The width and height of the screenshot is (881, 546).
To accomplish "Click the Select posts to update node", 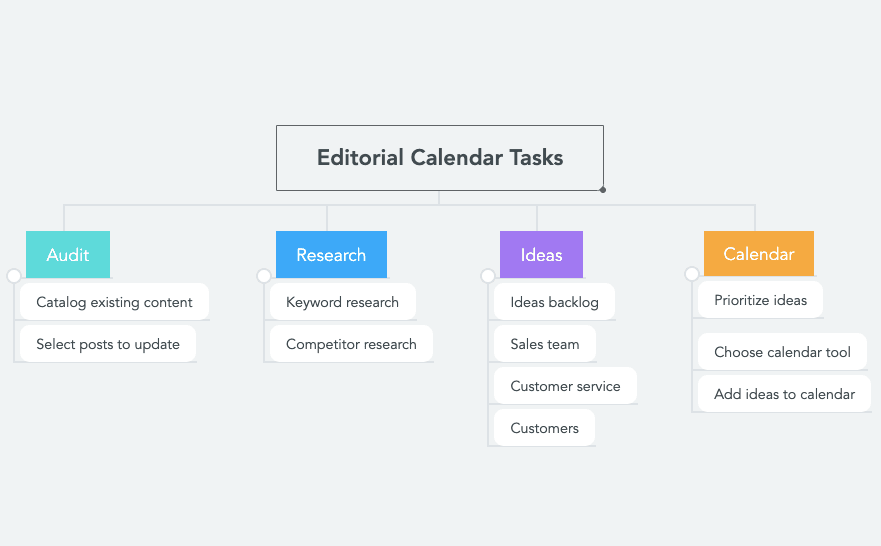I will pos(108,344).
